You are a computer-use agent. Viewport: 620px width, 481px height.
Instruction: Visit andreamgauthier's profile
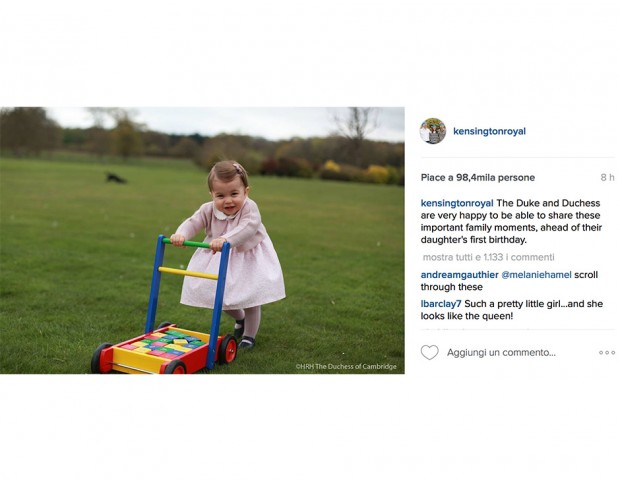coord(459,275)
